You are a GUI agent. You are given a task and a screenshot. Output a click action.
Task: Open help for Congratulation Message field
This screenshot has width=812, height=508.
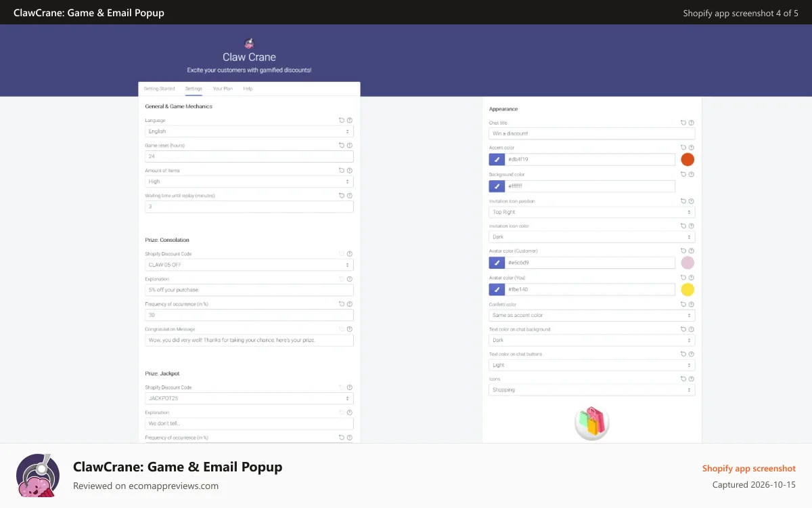click(x=350, y=329)
